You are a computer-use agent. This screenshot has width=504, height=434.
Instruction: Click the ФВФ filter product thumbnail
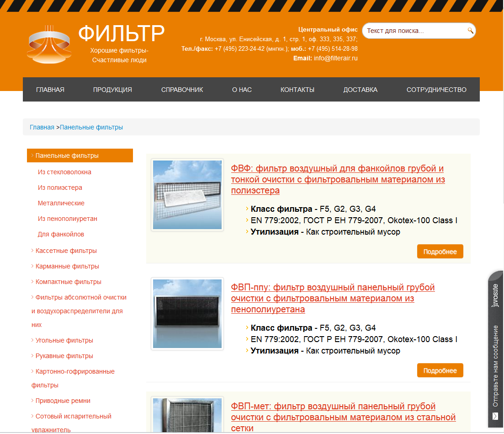click(187, 195)
